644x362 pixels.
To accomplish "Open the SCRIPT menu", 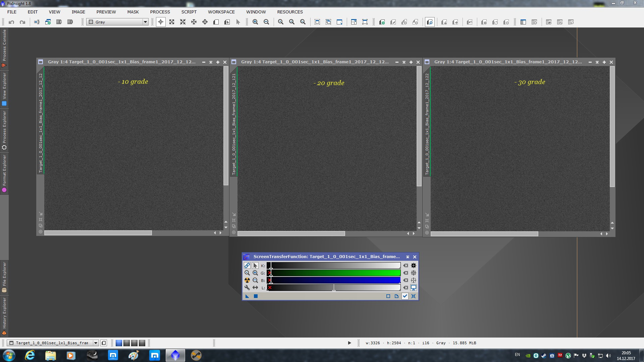I will (189, 12).
